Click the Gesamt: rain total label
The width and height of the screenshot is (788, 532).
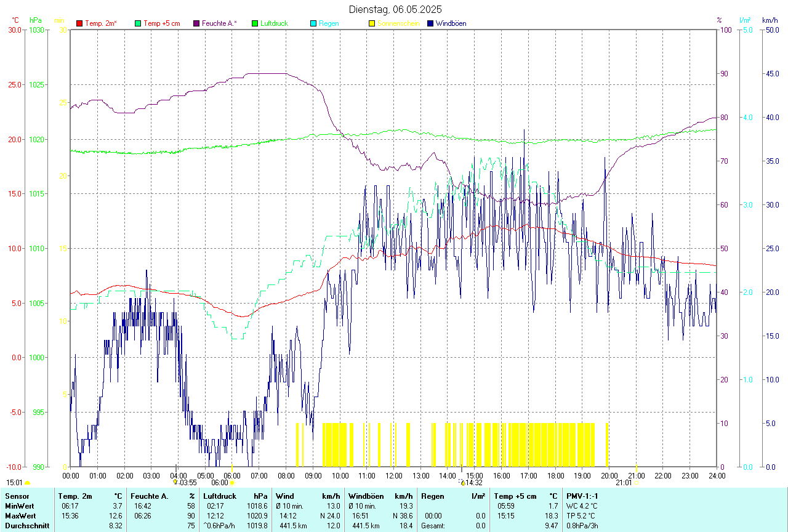coord(433,526)
